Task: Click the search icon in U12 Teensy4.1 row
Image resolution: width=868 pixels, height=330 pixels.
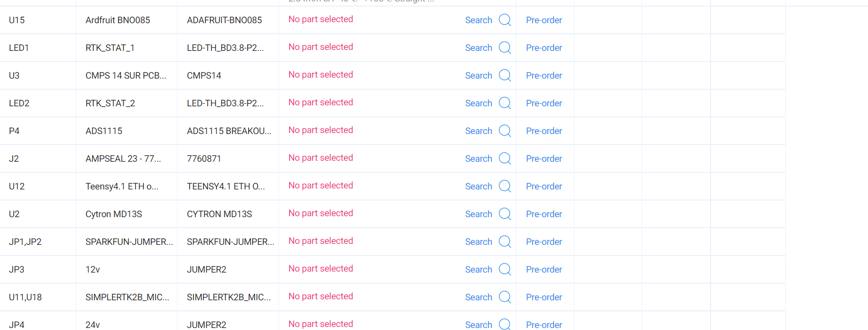Action: [504, 186]
